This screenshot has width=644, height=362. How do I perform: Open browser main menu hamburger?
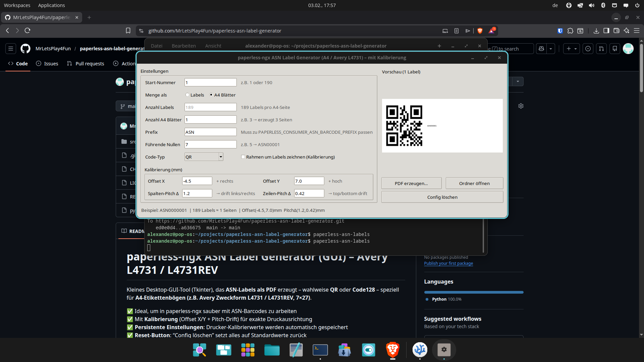click(x=637, y=31)
